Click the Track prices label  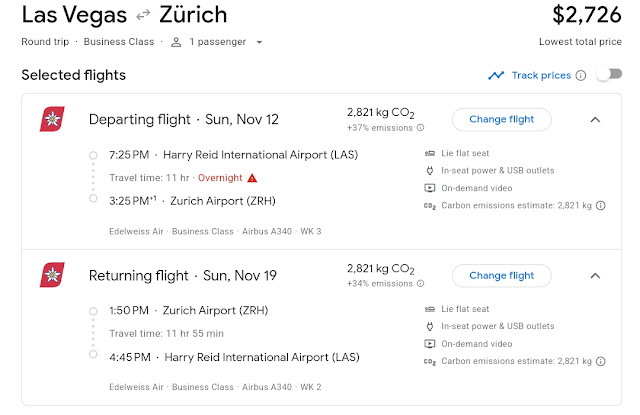coord(541,75)
